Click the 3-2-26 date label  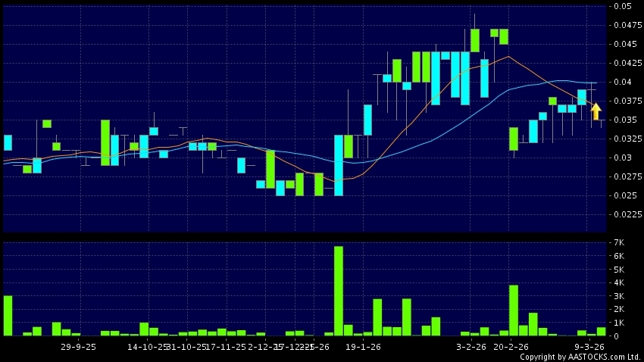[470, 346]
